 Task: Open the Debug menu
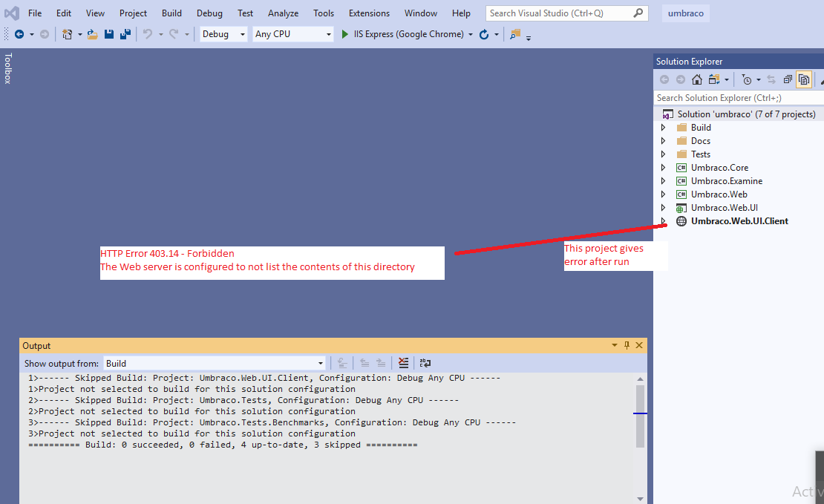point(209,13)
